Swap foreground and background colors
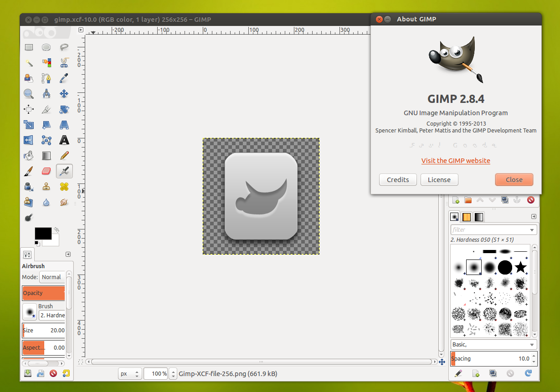Screen dimensions: 560x392 57,230
